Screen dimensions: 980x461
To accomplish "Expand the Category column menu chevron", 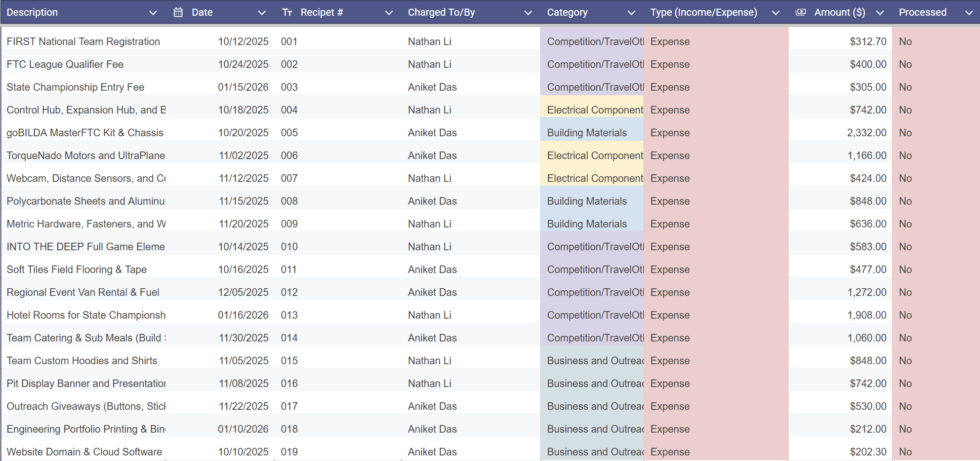I will 631,13.
